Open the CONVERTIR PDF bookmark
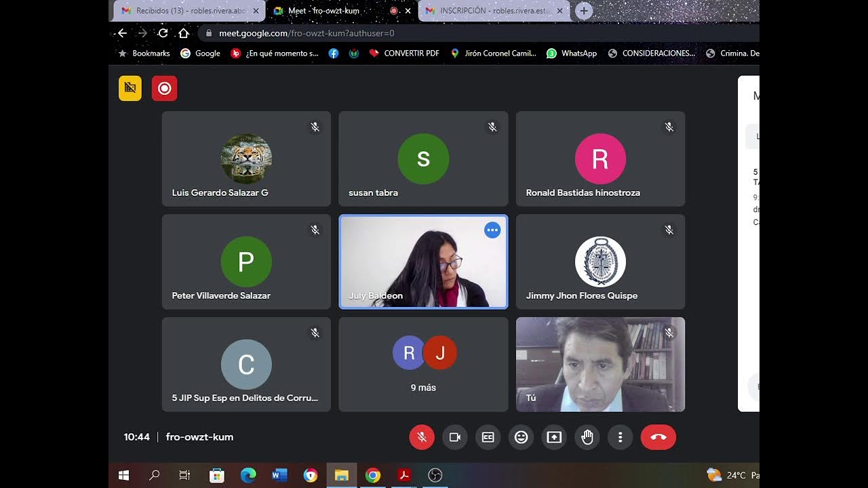Viewport: 868px width, 488px height. [x=404, y=53]
